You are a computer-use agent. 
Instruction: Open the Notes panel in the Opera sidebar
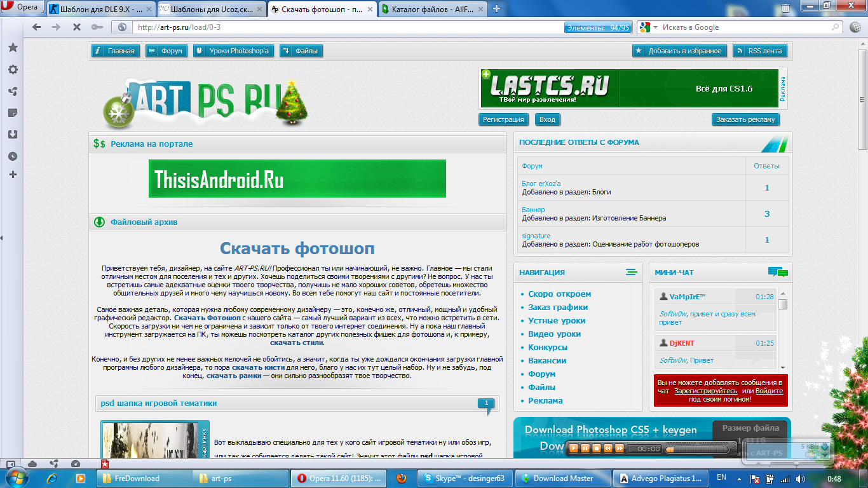pos(13,113)
